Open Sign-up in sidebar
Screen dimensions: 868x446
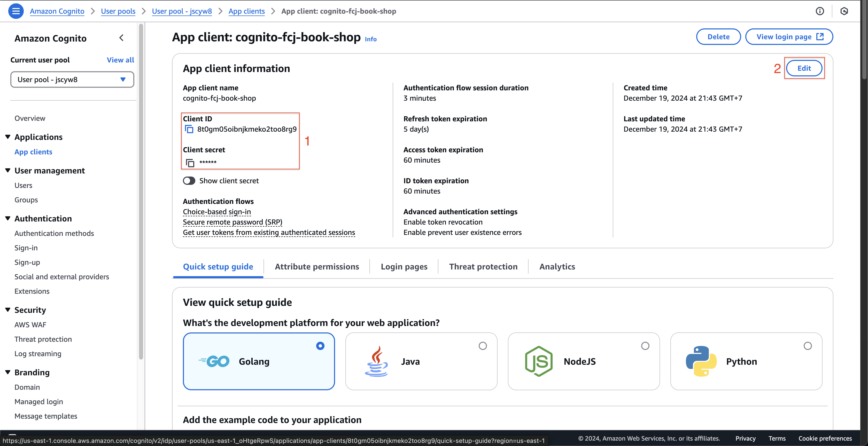(x=27, y=262)
